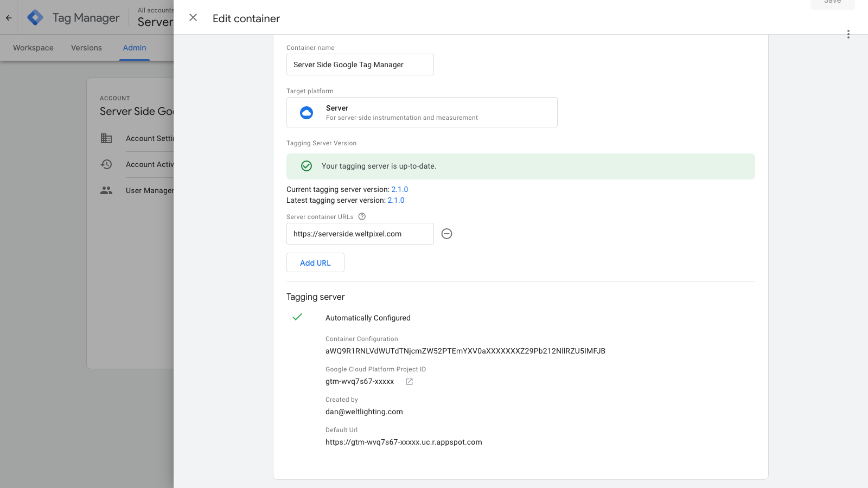Click the Account Settings building icon

tap(106, 138)
